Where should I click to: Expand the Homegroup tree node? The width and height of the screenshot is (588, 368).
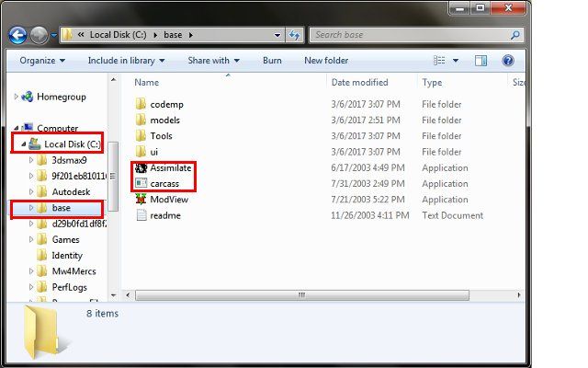click(16, 97)
